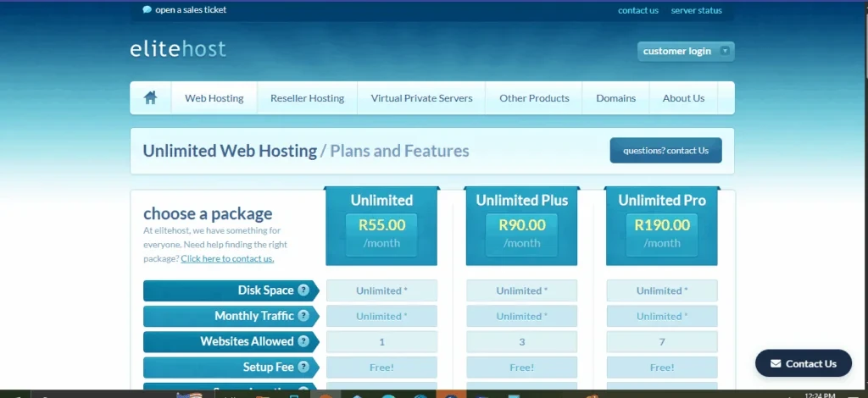Click Monthly Traffic value under Unlimited plan
This screenshot has width=868, height=398.
point(381,316)
